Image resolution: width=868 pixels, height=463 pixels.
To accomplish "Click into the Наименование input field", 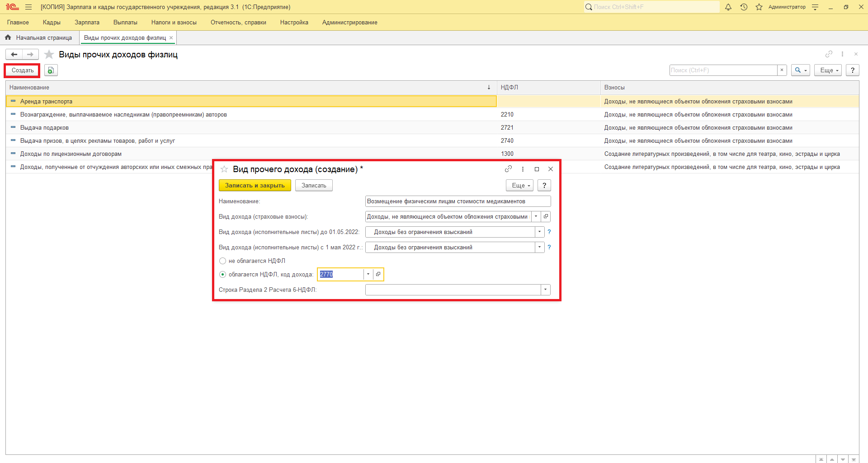I will click(x=458, y=201).
